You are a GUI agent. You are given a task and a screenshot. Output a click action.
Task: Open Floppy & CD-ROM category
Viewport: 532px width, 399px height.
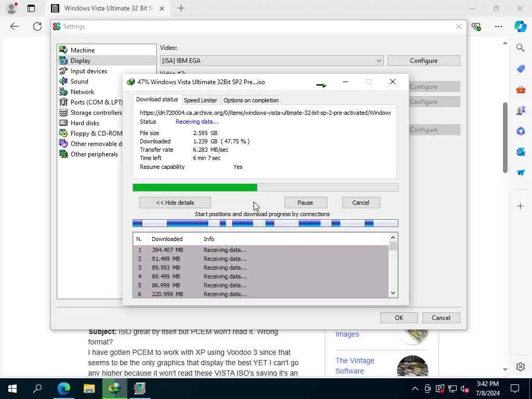pyautogui.click(x=90, y=134)
